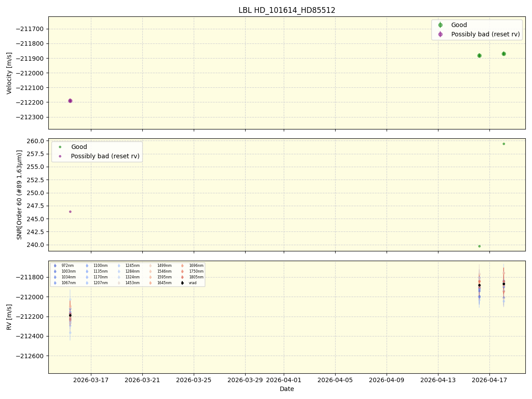Screen dimensions: 532x399
Task: Click the 1170nm legend marker
Action: [x=87, y=277]
